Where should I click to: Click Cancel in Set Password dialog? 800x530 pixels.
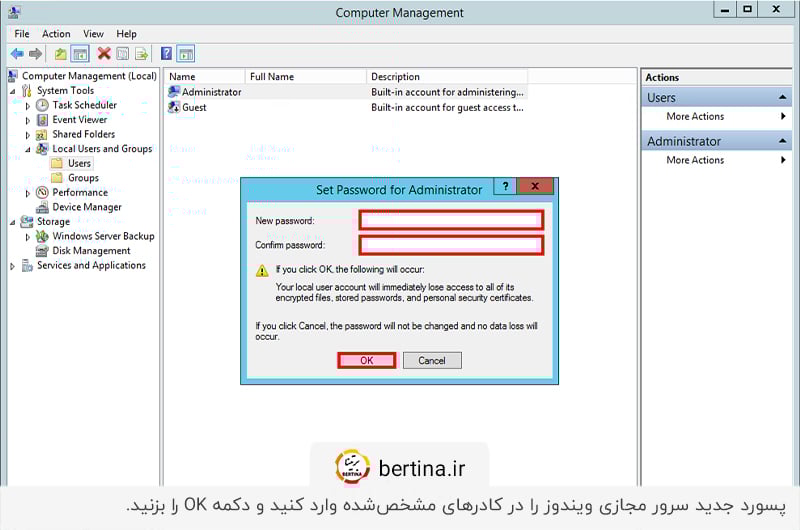click(x=432, y=361)
